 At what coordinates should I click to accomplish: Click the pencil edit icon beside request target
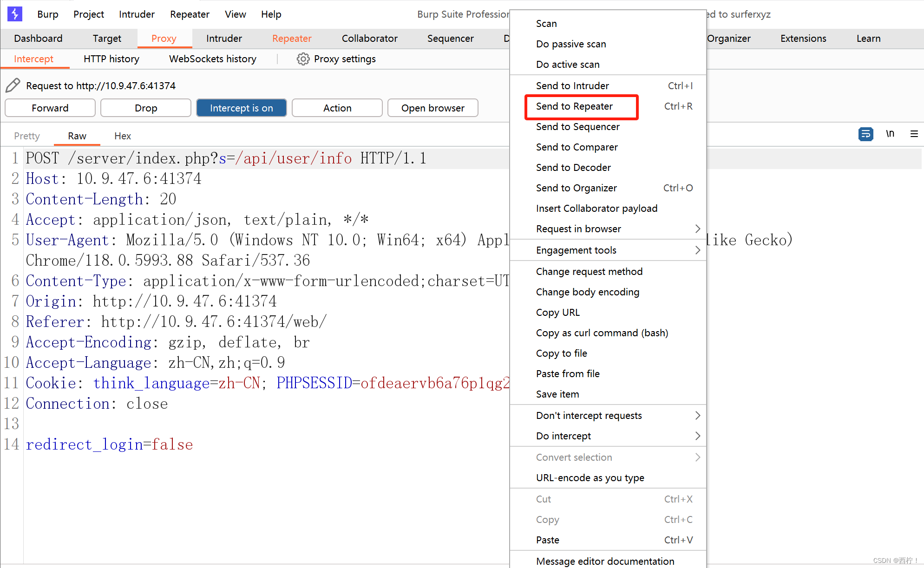coord(13,85)
